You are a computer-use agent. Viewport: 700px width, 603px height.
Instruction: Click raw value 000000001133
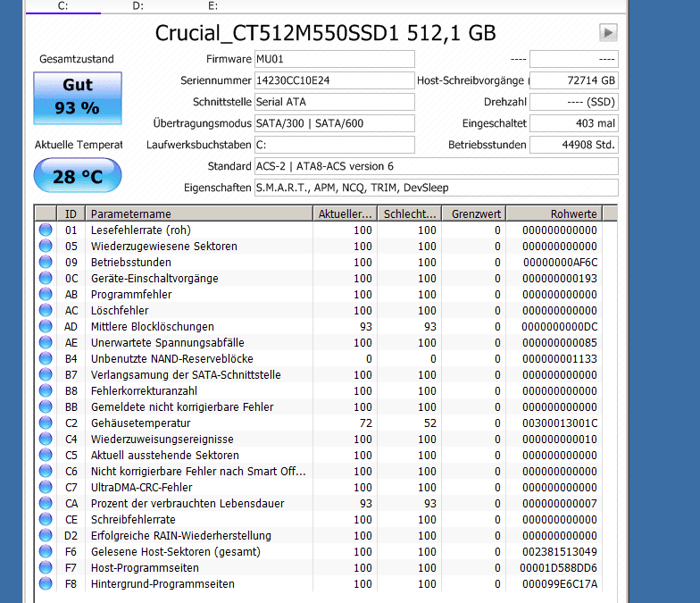560,359
